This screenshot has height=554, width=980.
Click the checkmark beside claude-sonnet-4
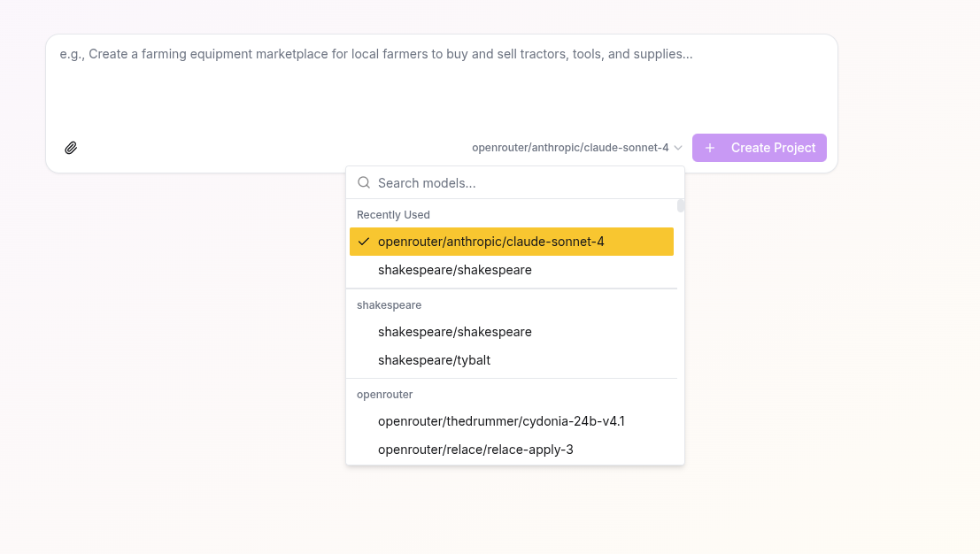tap(365, 241)
